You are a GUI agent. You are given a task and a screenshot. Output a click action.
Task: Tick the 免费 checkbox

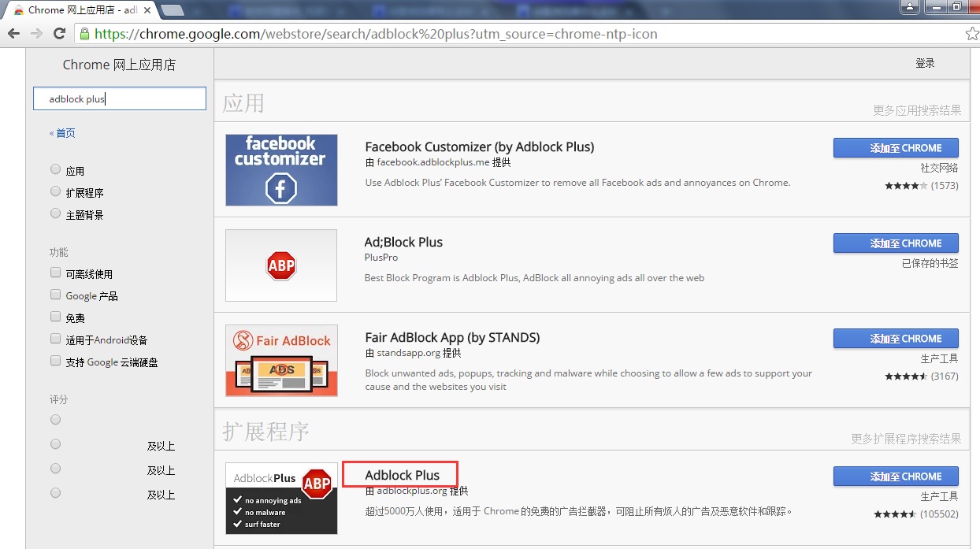pyautogui.click(x=55, y=317)
